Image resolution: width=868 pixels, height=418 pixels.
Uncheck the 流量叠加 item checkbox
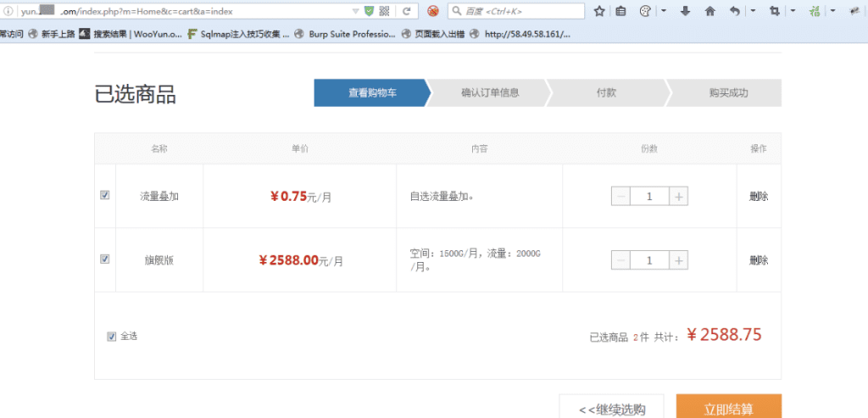tap(105, 195)
